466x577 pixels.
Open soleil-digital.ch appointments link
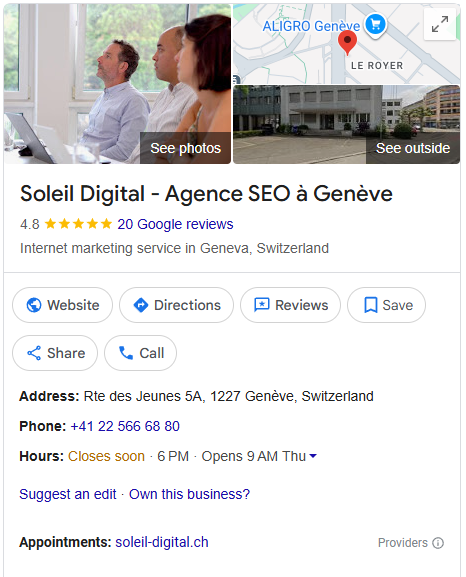[x=162, y=542]
